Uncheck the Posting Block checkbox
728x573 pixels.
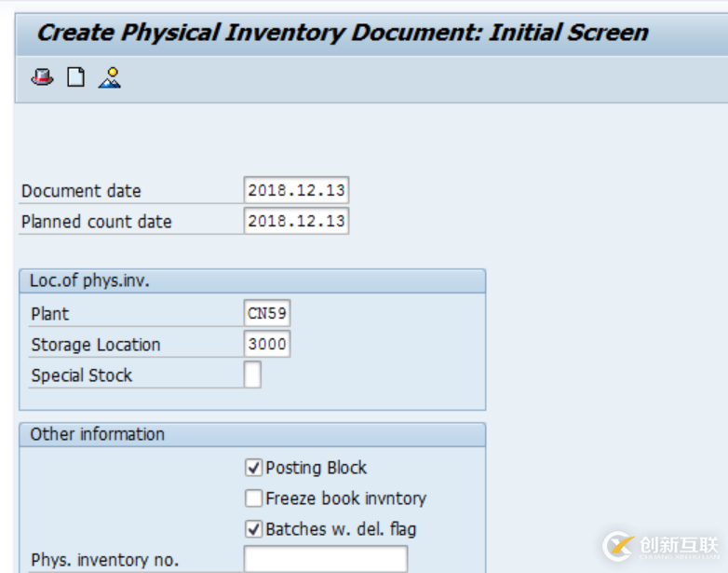pos(253,468)
